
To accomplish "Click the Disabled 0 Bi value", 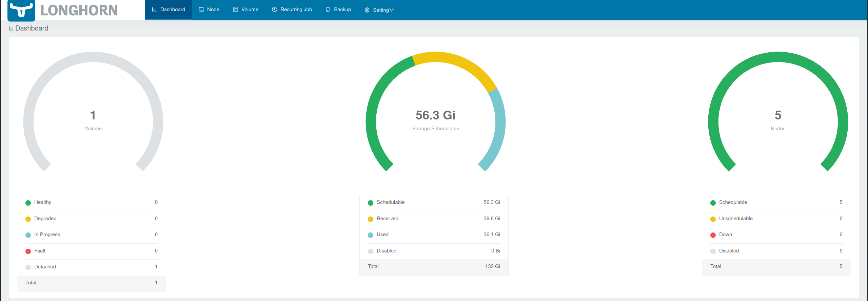I will click(x=496, y=251).
